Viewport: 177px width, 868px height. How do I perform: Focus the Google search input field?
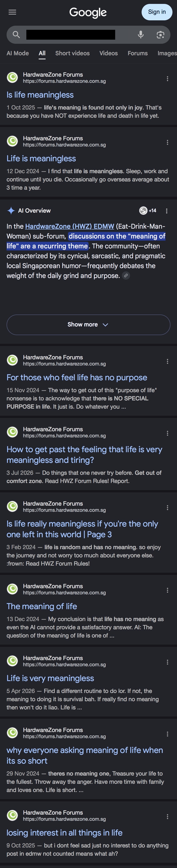[71, 34]
